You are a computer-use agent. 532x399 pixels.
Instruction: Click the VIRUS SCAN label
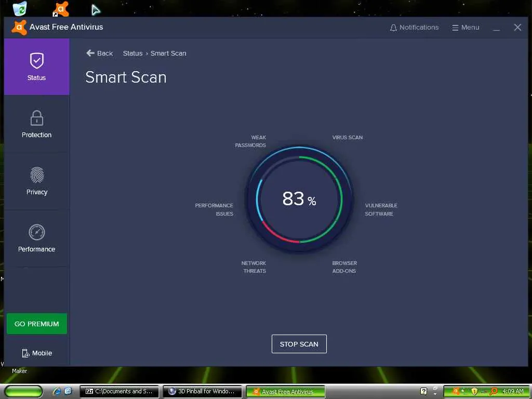(348, 137)
